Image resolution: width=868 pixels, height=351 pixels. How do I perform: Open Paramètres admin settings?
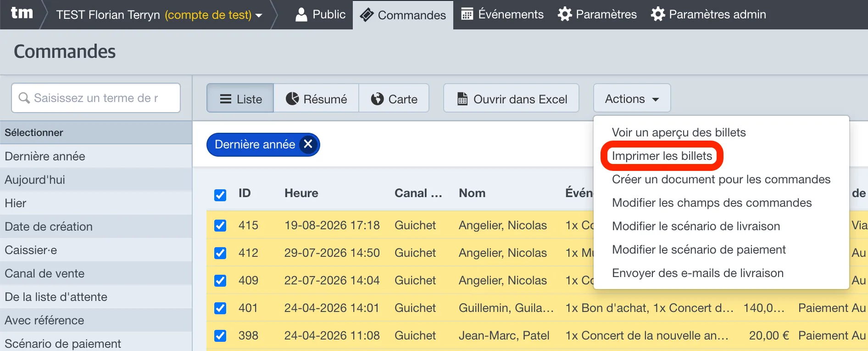[708, 15]
